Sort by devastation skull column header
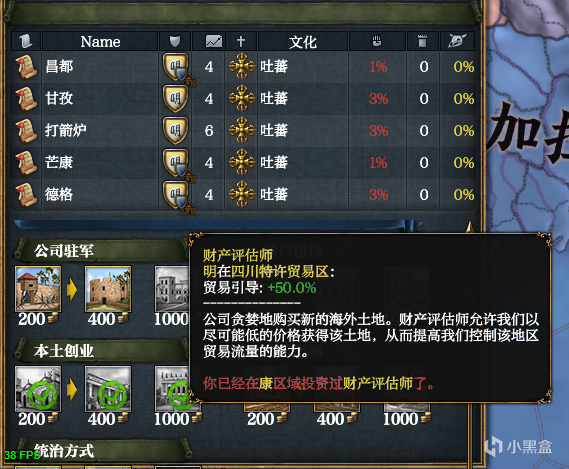This screenshot has height=469, width=569. click(457, 41)
